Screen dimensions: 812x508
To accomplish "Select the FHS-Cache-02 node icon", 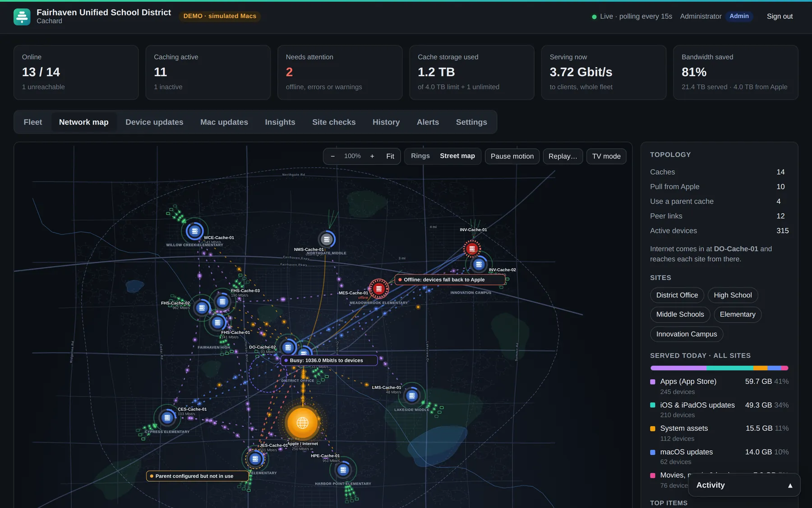I will pos(202,308).
